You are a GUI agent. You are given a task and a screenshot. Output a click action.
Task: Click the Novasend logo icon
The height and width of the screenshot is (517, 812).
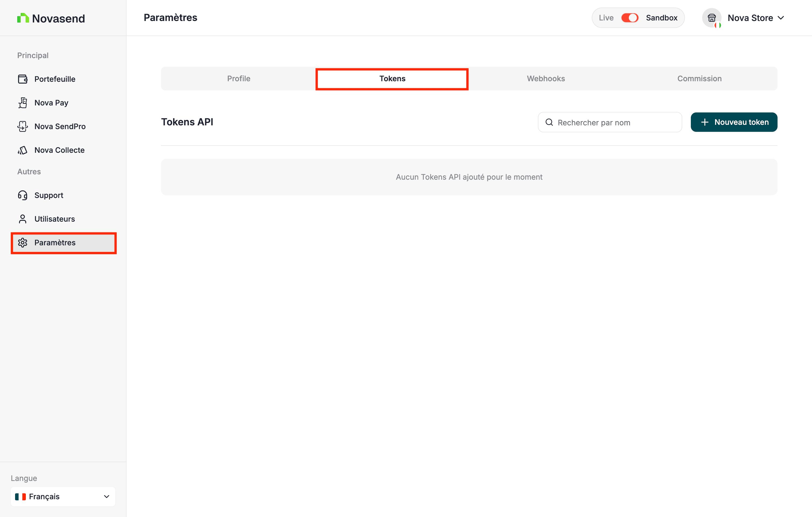pyautogui.click(x=23, y=18)
